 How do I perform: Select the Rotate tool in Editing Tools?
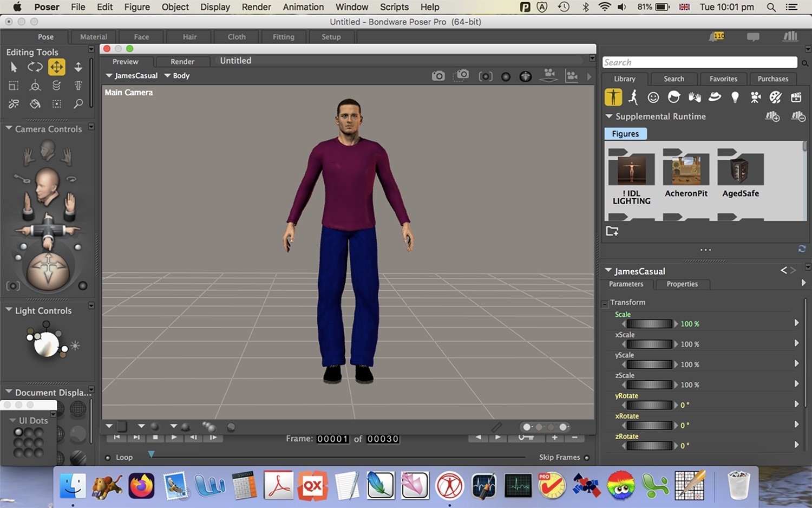[35, 67]
